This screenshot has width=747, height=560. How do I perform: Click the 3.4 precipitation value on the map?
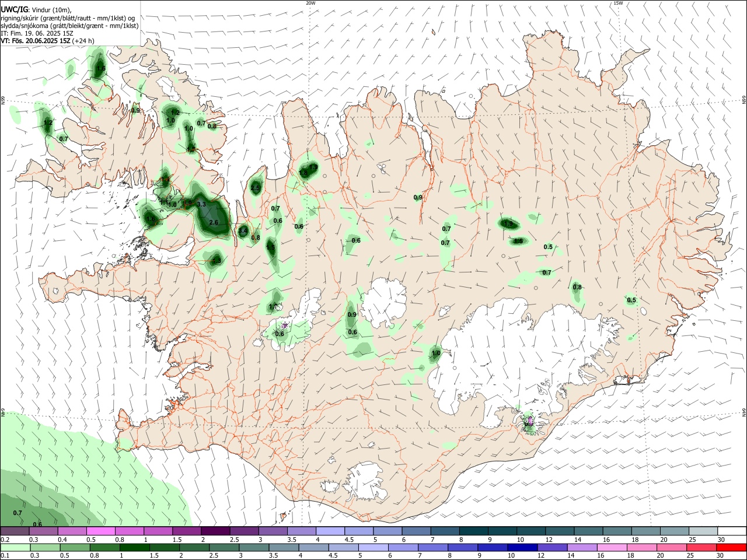coord(243,231)
